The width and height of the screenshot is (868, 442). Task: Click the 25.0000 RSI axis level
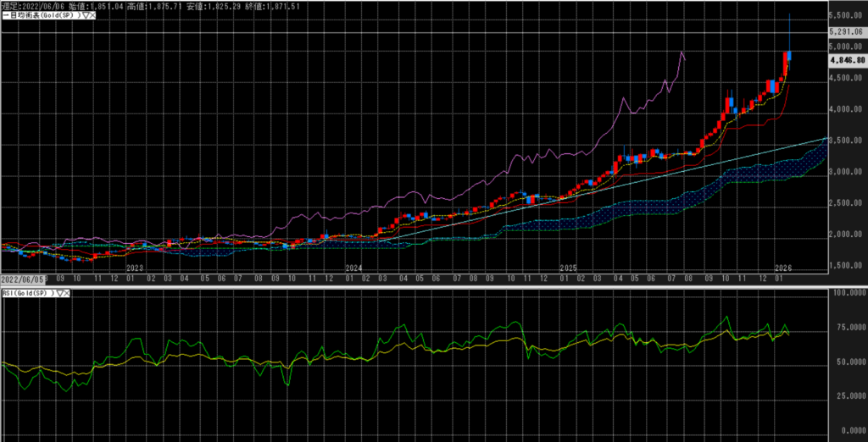click(x=847, y=395)
